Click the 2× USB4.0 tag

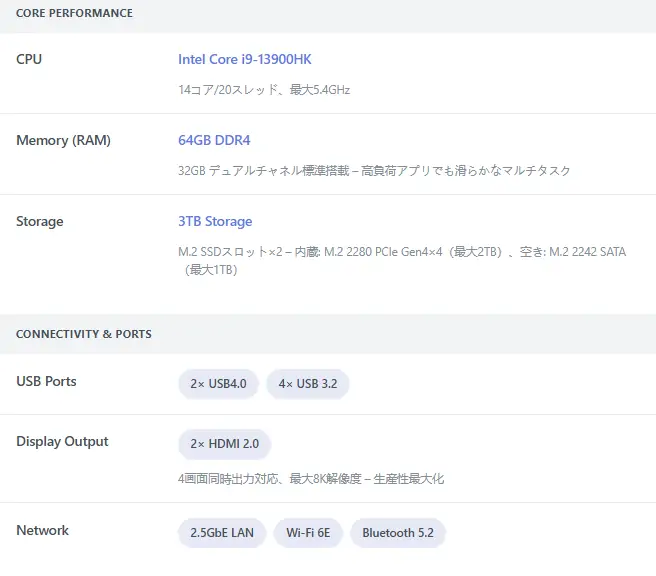coord(218,384)
